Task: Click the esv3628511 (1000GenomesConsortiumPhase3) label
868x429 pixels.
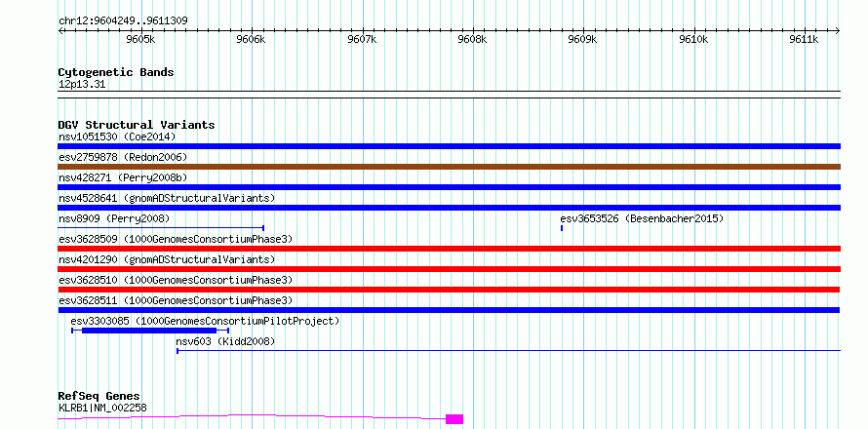Action: point(176,300)
